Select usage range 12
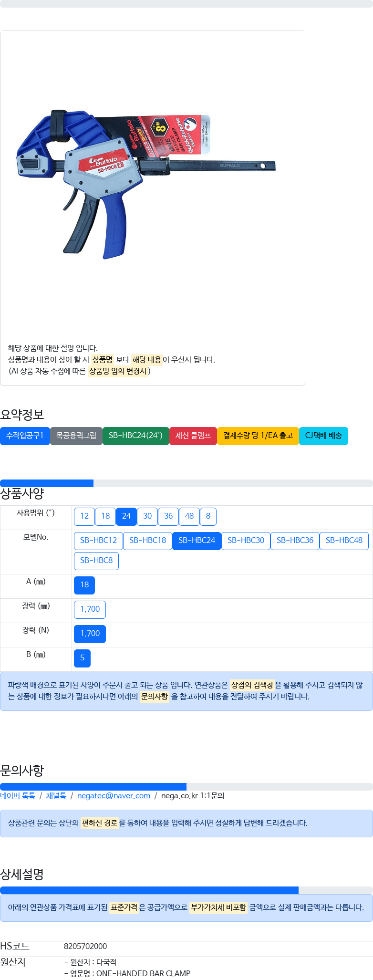The image size is (373, 980). [84, 516]
